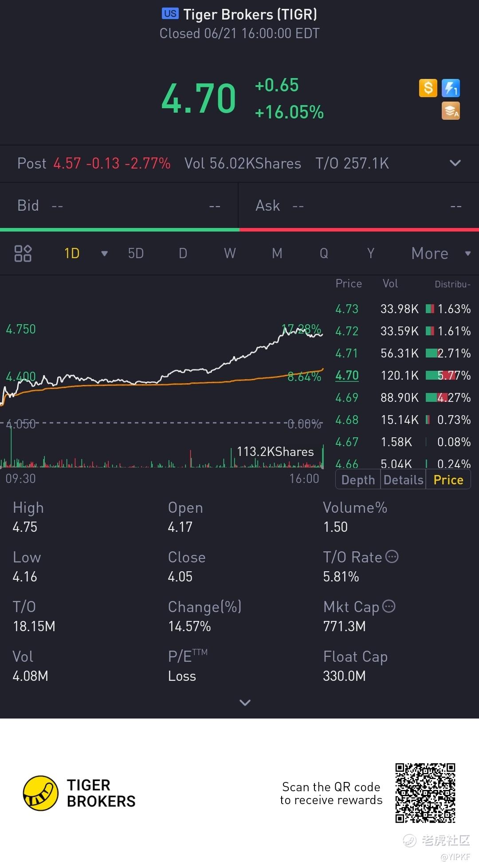
Task: Tap the yellow dollar sign icon
Action: coord(428,88)
